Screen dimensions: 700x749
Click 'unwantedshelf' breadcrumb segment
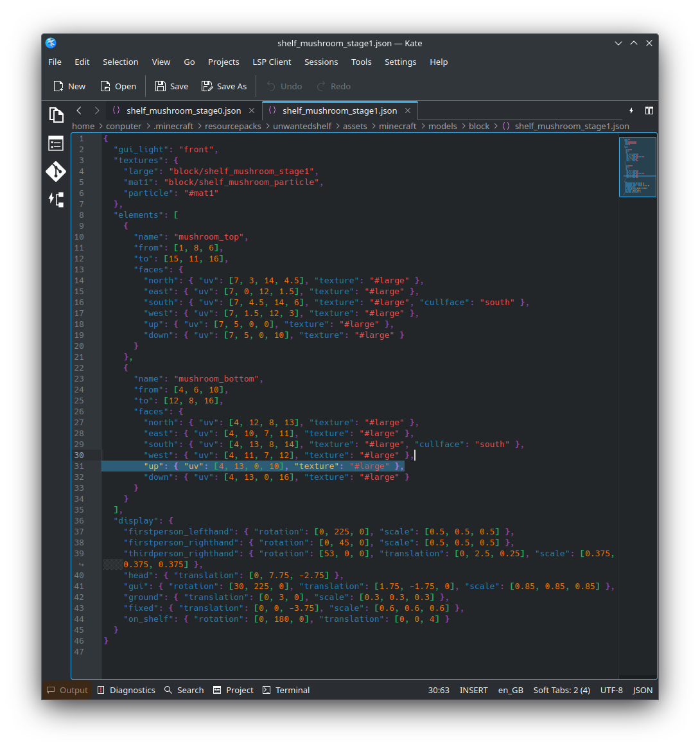coord(302,126)
